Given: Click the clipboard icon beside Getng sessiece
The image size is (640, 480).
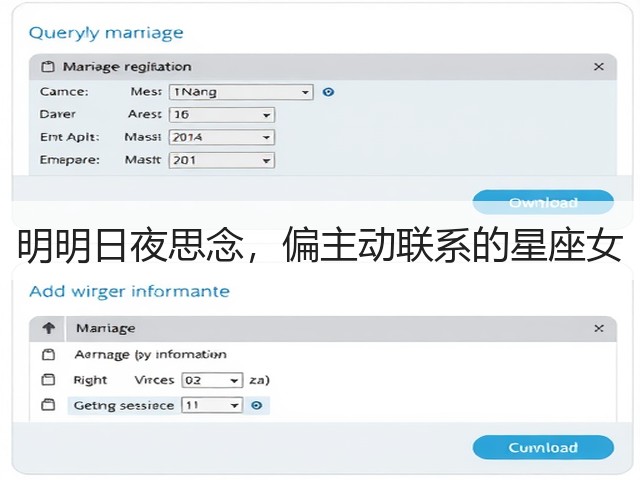Looking at the screenshot, I should [x=48, y=405].
